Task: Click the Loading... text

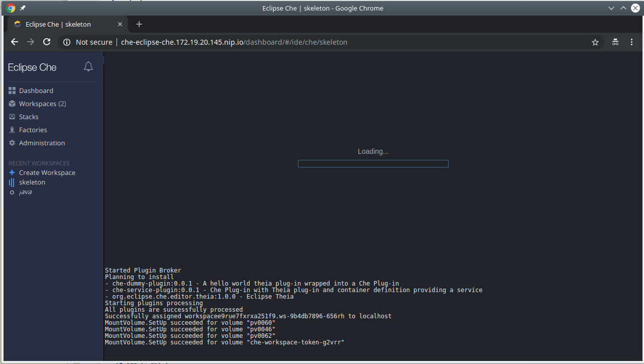Action: [373, 151]
